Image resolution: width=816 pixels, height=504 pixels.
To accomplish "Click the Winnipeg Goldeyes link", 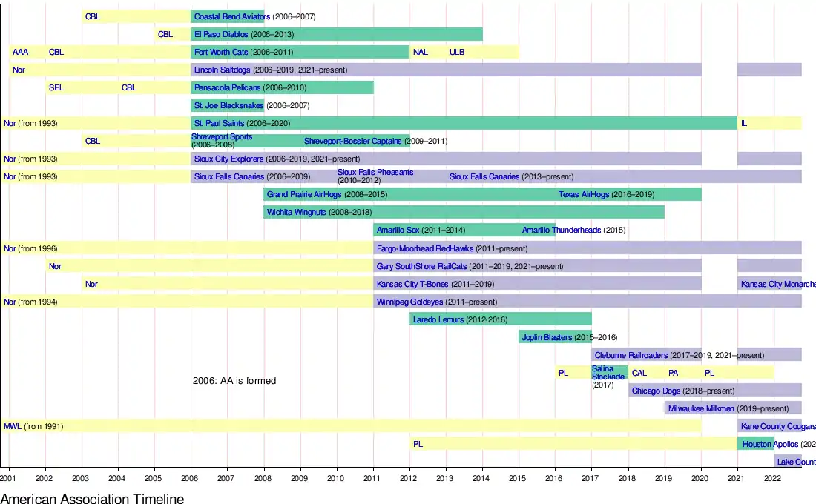I will [x=409, y=302].
